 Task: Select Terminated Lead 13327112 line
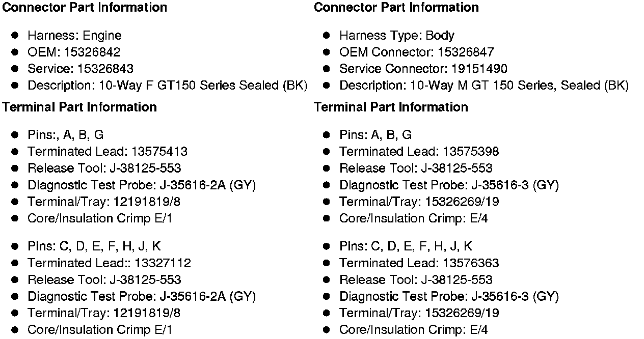[x=109, y=263]
